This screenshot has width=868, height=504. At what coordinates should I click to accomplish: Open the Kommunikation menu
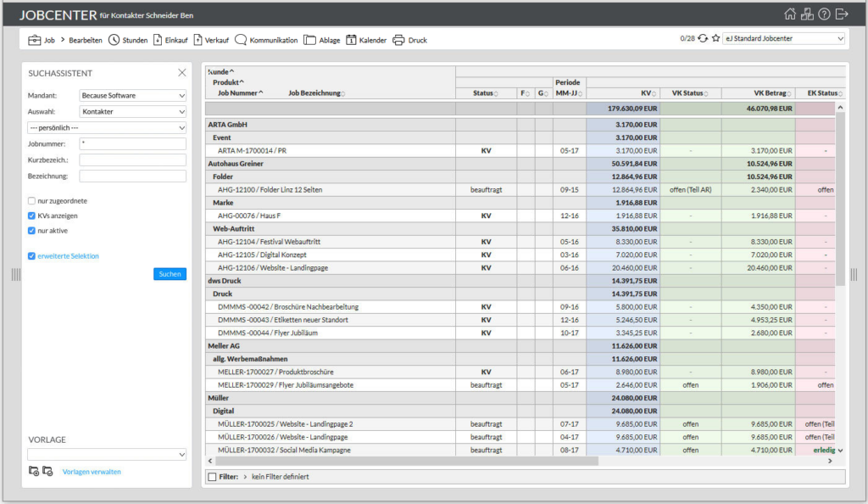[265, 40]
